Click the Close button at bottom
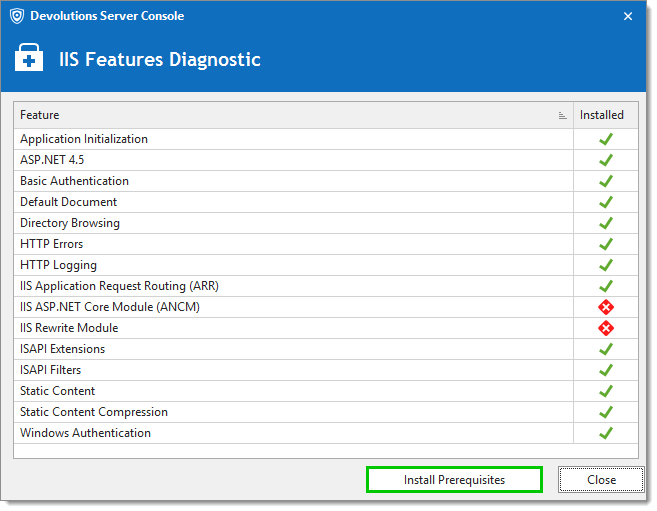Screen dimensions: 657x511 (601, 480)
